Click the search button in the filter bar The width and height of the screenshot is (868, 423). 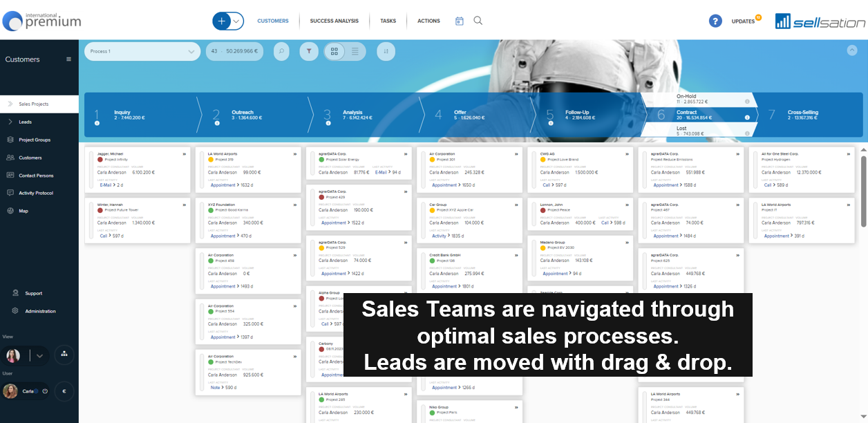(x=281, y=51)
